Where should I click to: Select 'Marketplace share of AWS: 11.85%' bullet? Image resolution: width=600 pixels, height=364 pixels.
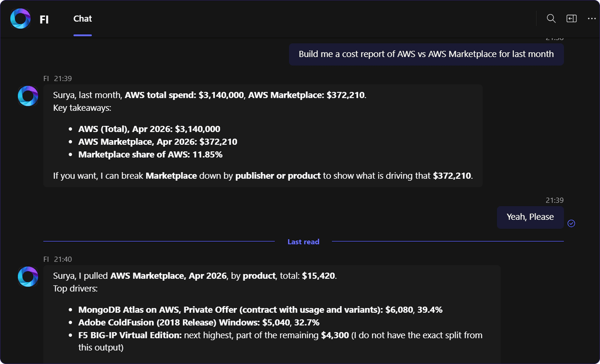150,155
